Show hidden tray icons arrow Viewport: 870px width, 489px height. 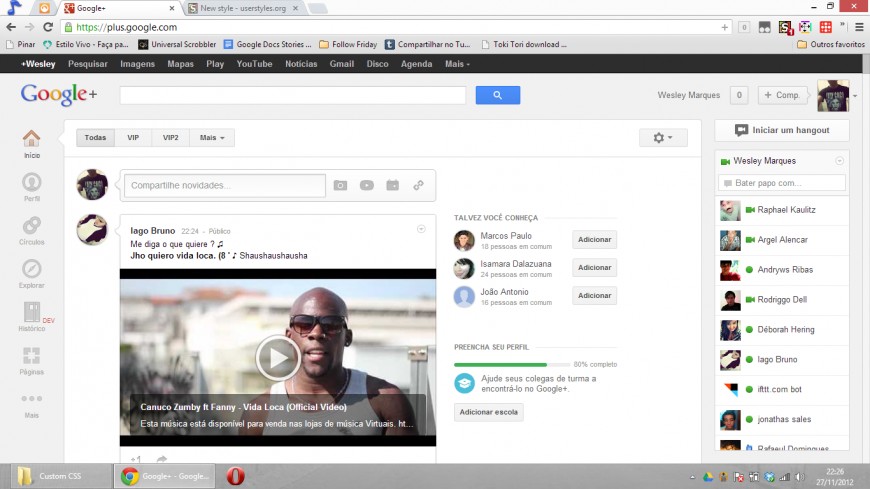click(x=692, y=477)
